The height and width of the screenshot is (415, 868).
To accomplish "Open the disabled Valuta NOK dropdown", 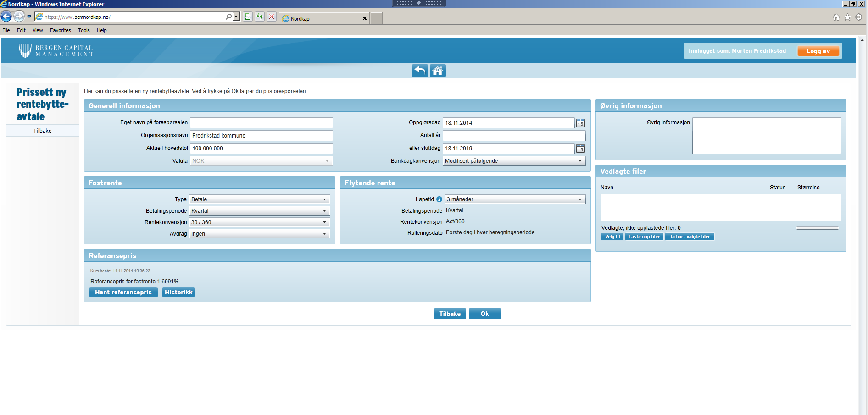I will [x=262, y=161].
